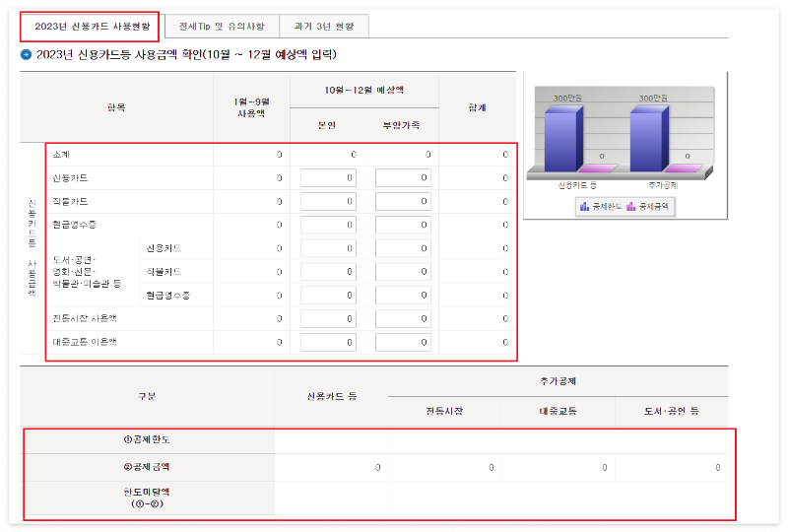The width and height of the screenshot is (788, 532).
Task: Click the 신용카드 등 header in lower table
Action: (332, 396)
